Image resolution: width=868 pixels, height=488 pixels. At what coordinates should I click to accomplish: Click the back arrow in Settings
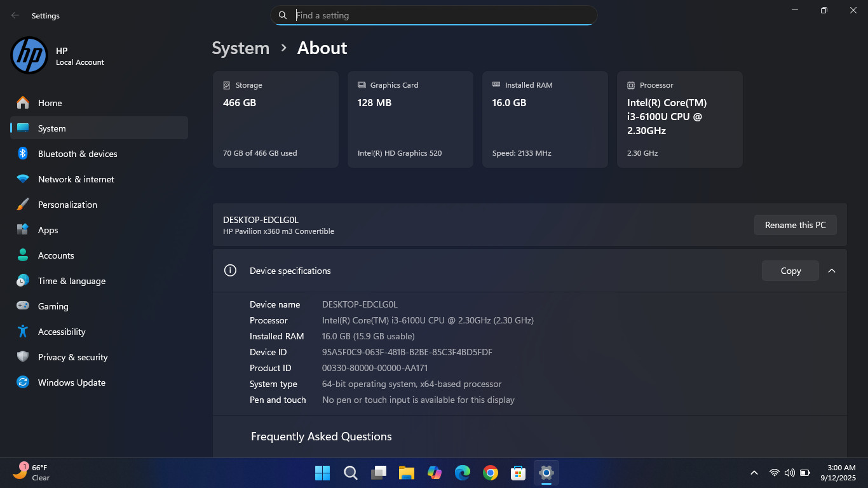click(x=15, y=15)
